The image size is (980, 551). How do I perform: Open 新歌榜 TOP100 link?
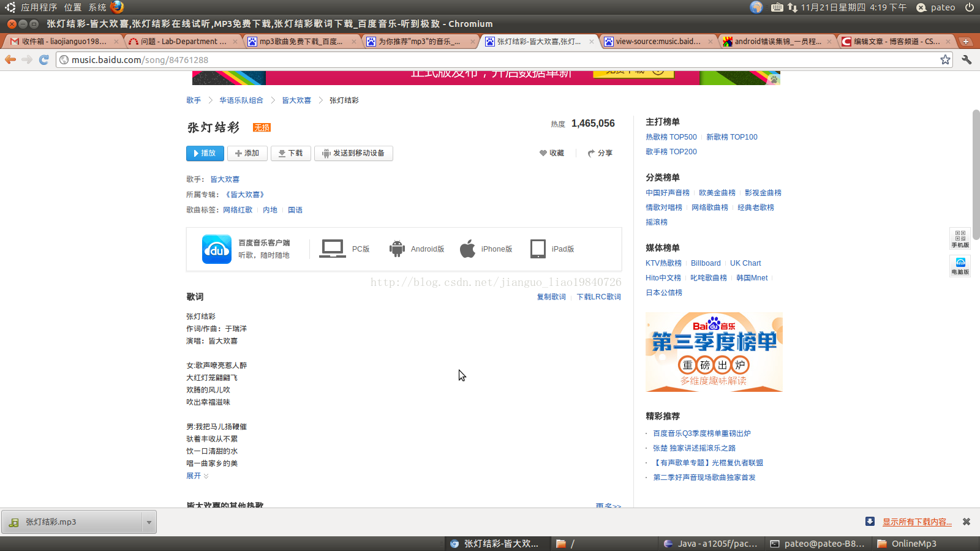point(732,137)
